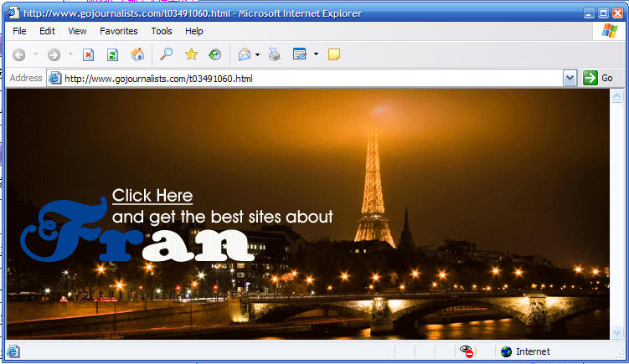Click the yellow note toolbar icon

pyautogui.click(x=334, y=55)
